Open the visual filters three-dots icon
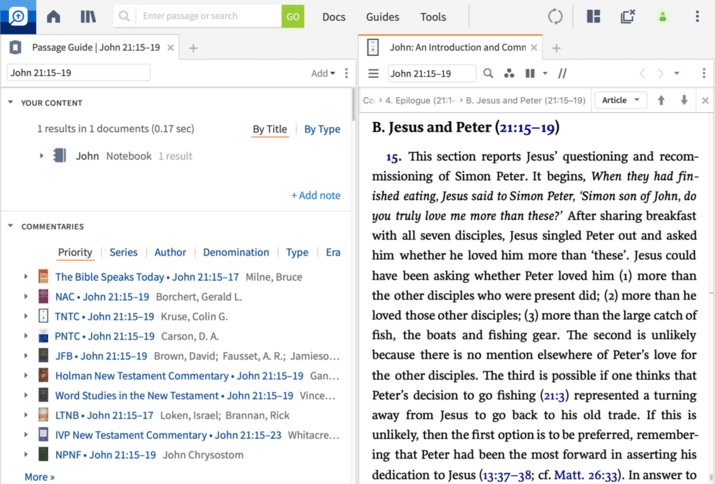The height and width of the screenshot is (484, 715). 509,73
